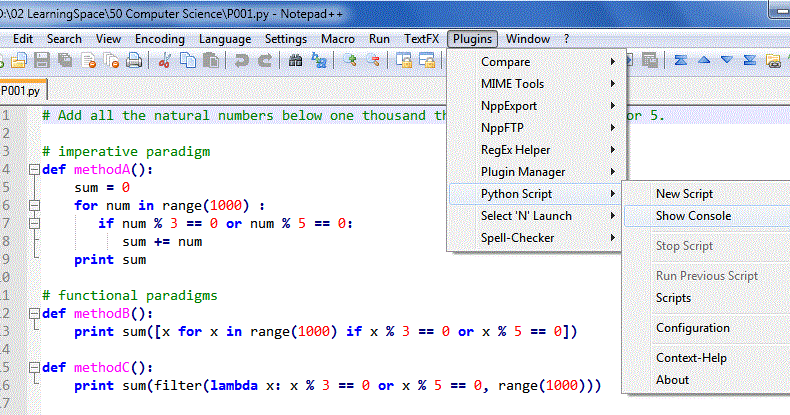Open the Language menu
Image resolution: width=790 pixels, height=415 pixels.
[x=225, y=39]
